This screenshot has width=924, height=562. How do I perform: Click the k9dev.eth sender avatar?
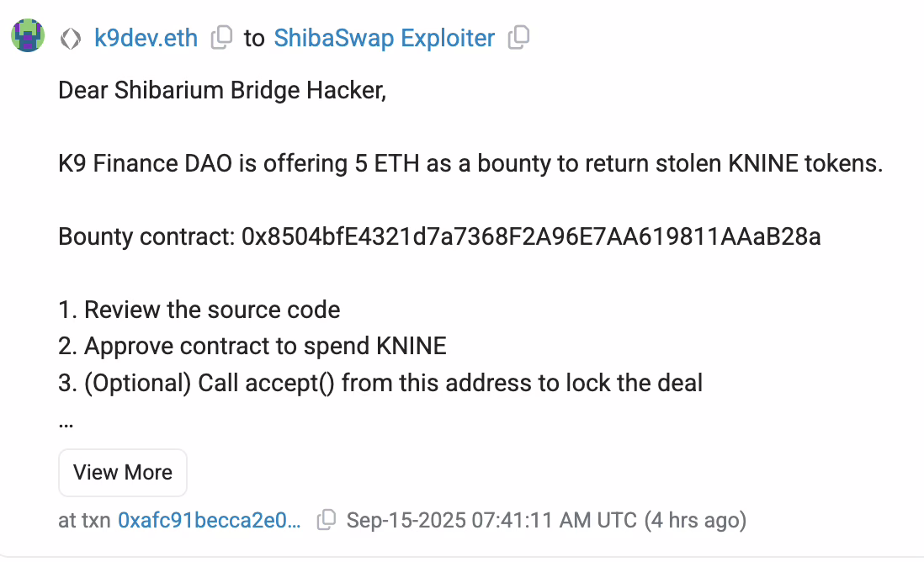coord(28,35)
